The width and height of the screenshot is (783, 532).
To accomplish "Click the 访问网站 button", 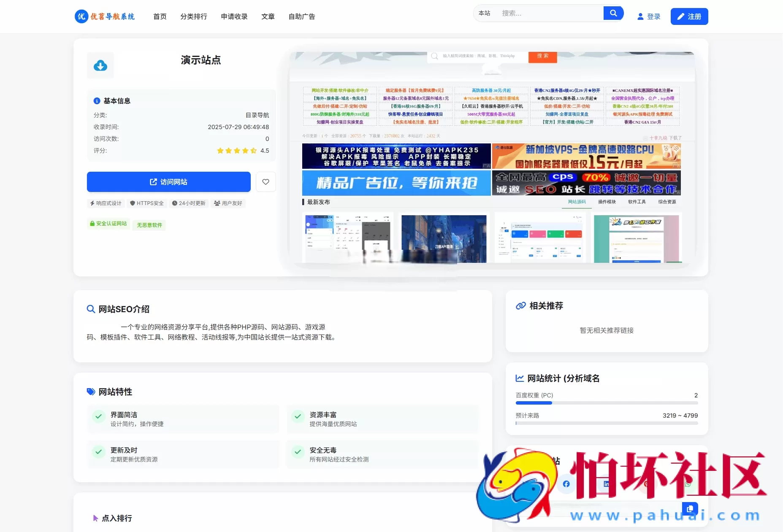I will [x=168, y=182].
